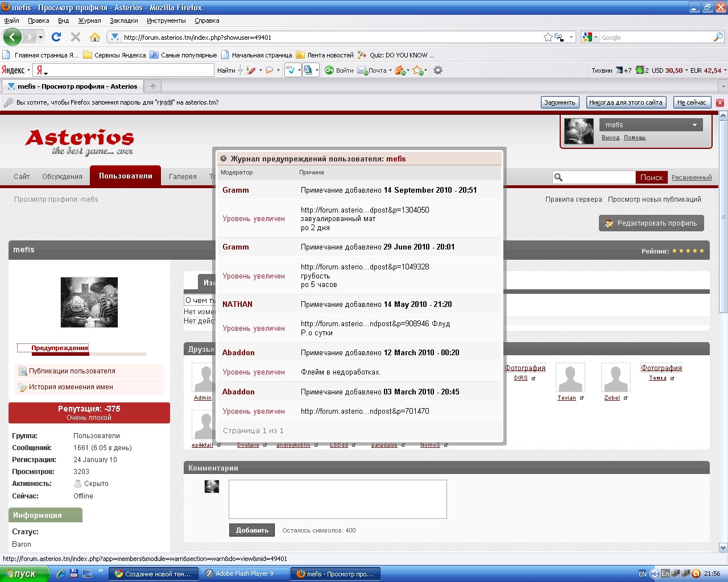Open Yandex bookmarks star-folder icon
The width and height of the screenshot is (728, 582).
(418, 70)
